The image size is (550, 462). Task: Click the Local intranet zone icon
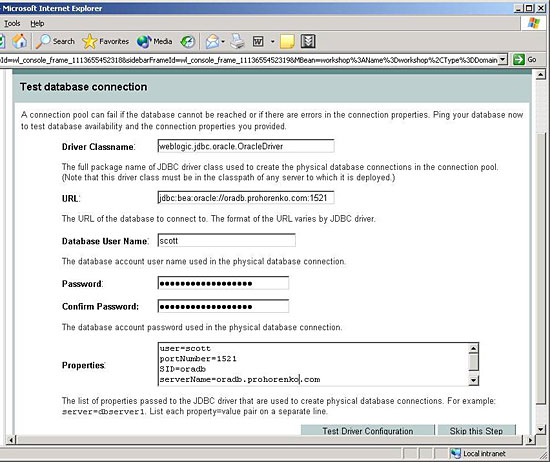[x=455, y=453]
